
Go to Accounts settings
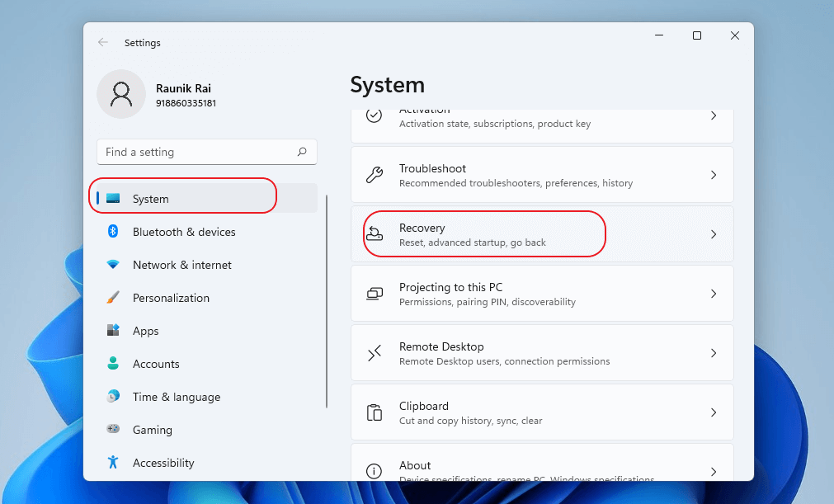[x=156, y=364]
